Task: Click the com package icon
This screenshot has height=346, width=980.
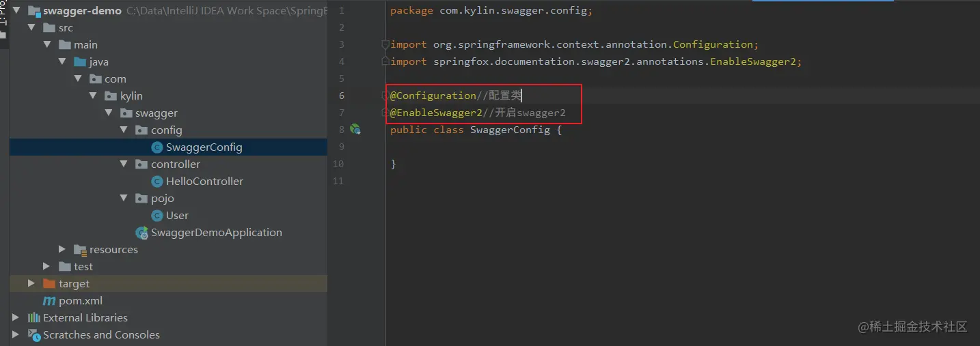Action: (x=96, y=79)
